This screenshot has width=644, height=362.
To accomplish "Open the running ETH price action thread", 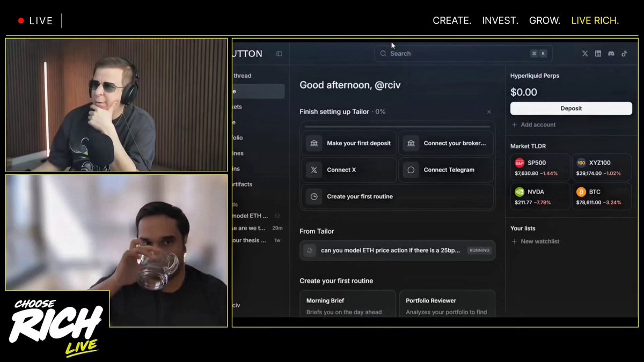I will pyautogui.click(x=398, y=250).
